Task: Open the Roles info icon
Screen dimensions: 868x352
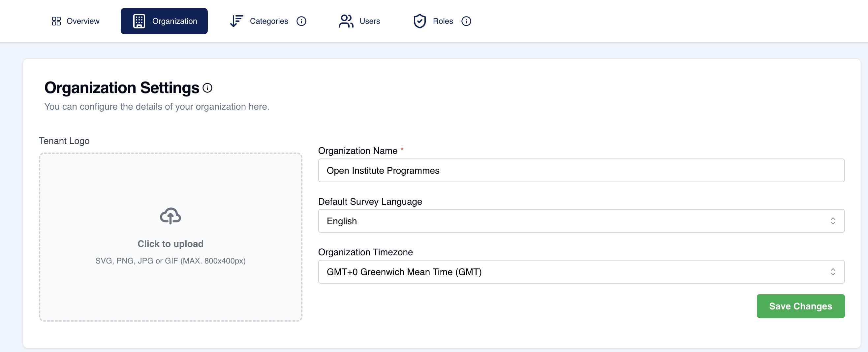Action: tap(466, 21)
